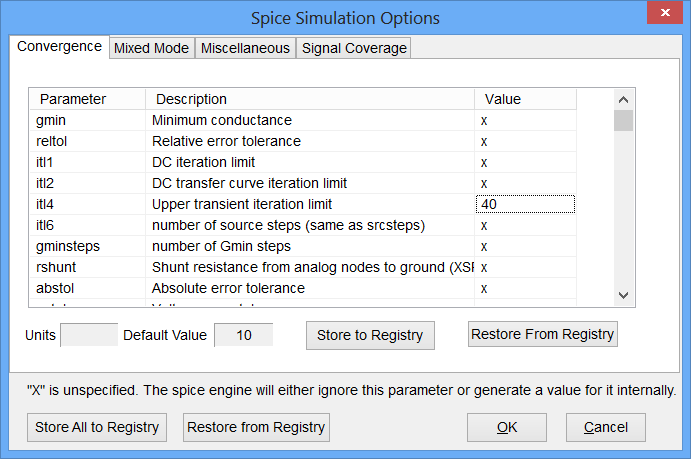Click the Convergence tab
Screen dimensions: 691x459
[x=59, y=47]
